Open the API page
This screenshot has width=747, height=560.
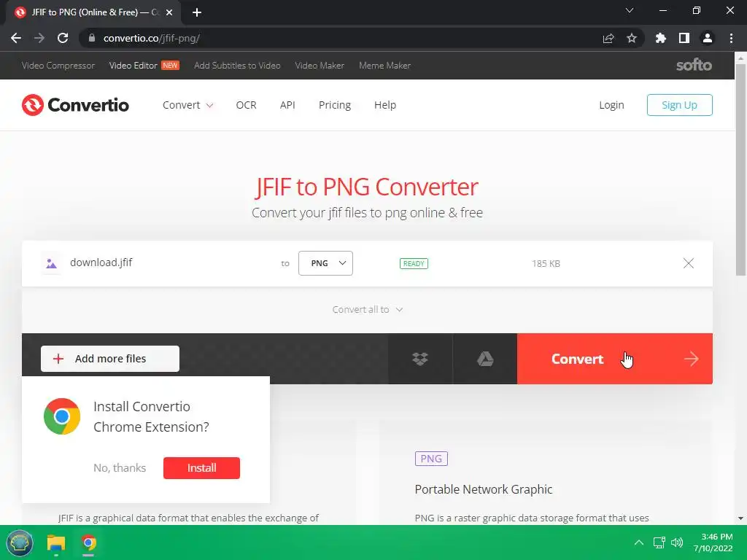(287, 105)
